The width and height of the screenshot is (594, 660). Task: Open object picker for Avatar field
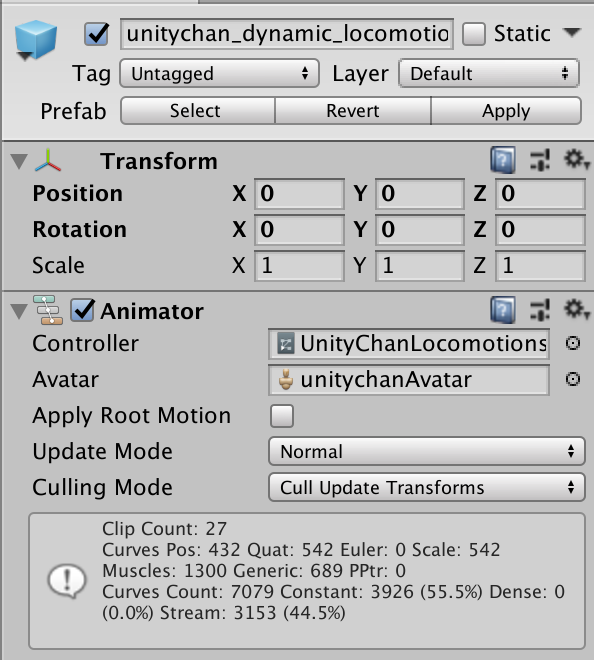[573, 379]
